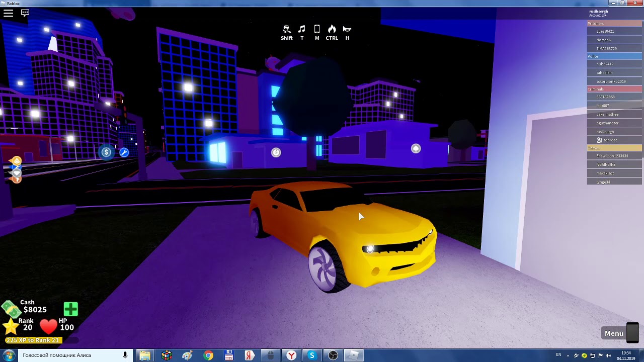644x362 pixels.
Task: Switch the EN input language indicator
Action: click(x=558, y=355)
